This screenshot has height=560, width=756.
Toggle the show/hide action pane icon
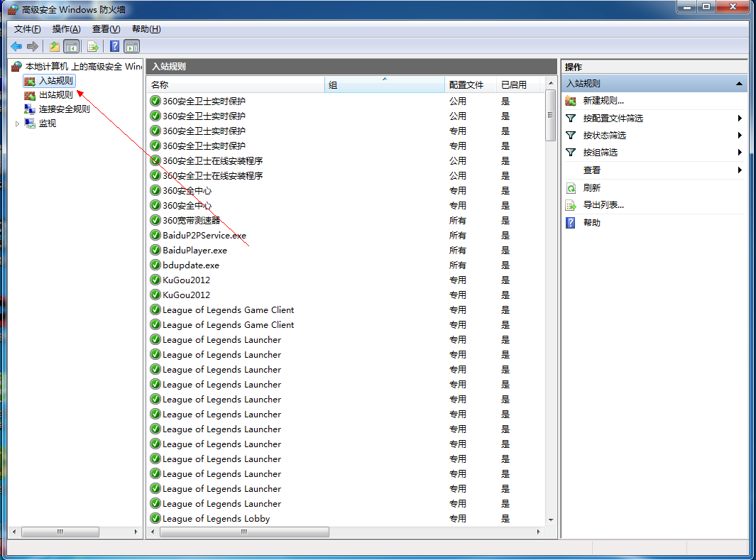tap(131, 46)
